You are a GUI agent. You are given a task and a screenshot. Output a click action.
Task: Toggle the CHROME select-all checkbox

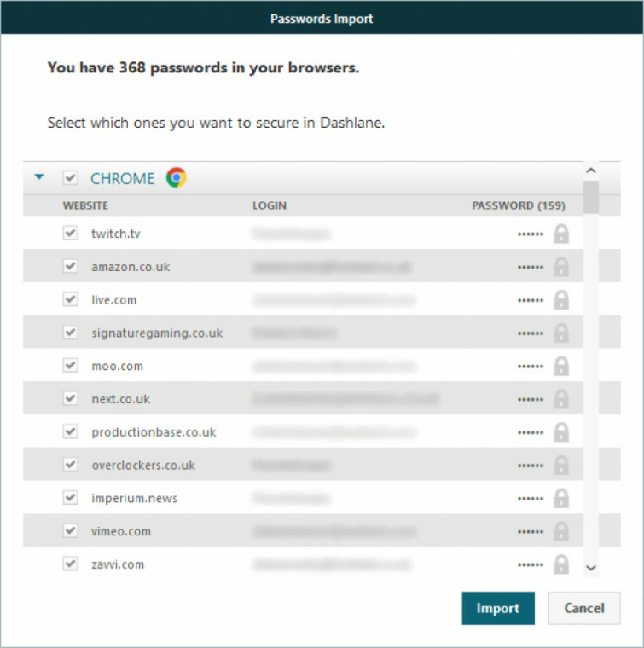(70, 178)
